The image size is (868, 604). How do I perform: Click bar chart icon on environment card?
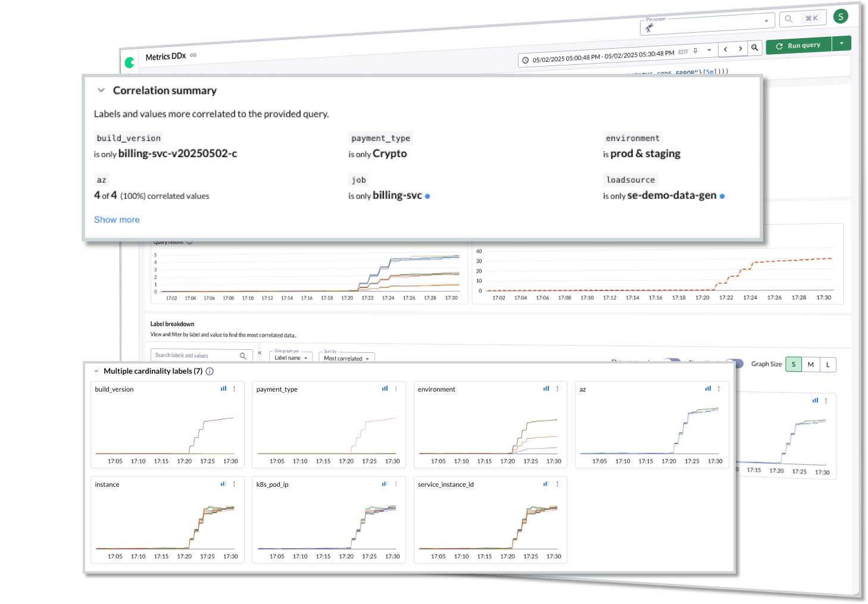point(546,389)
